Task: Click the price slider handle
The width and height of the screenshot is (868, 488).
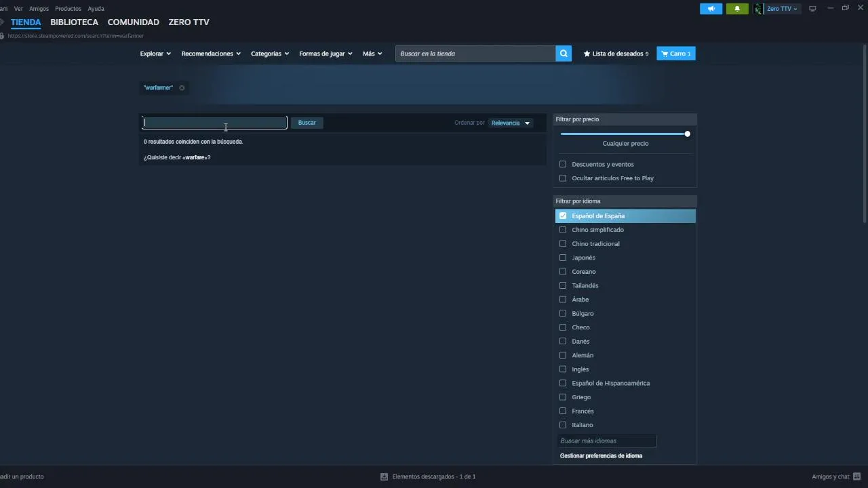Action: [687, 134]
